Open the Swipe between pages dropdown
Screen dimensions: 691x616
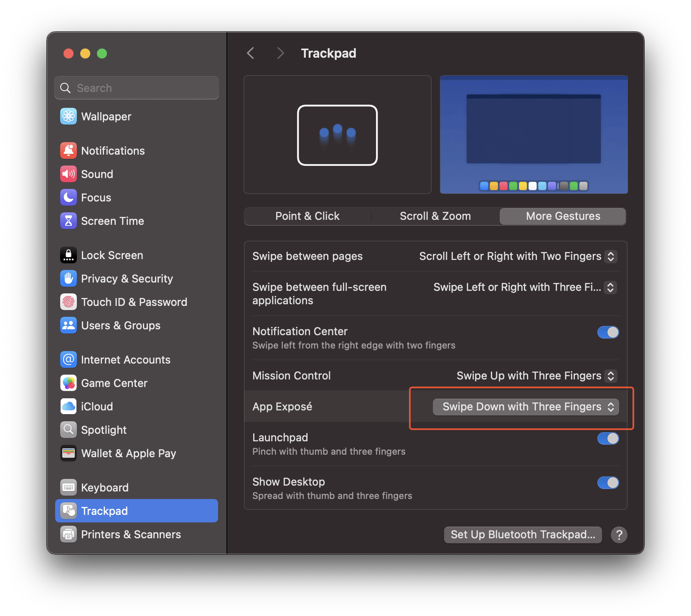click(x=518, y=256)
